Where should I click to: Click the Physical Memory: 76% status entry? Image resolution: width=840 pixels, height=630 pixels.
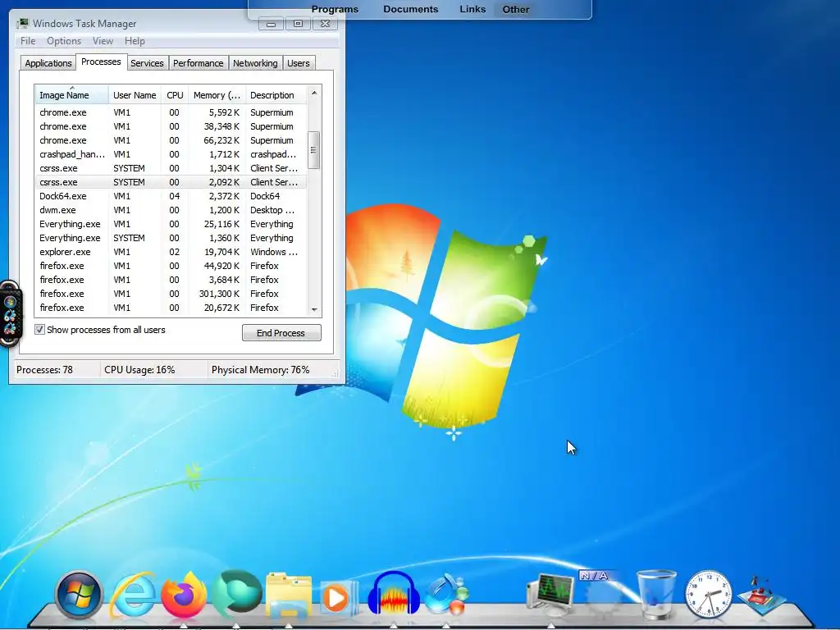click(x=260, y=370)
